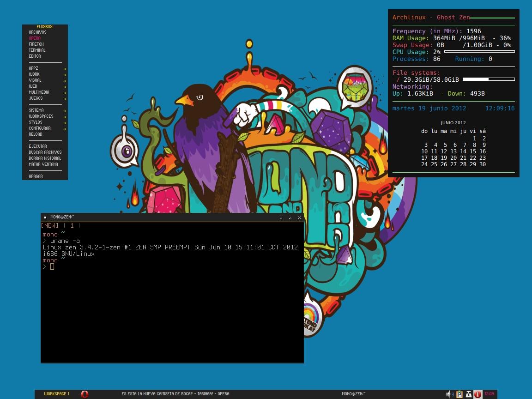Screen dimensions: 532x399
Task: Click day 30 in the calendar
Action: coord(483,164)
